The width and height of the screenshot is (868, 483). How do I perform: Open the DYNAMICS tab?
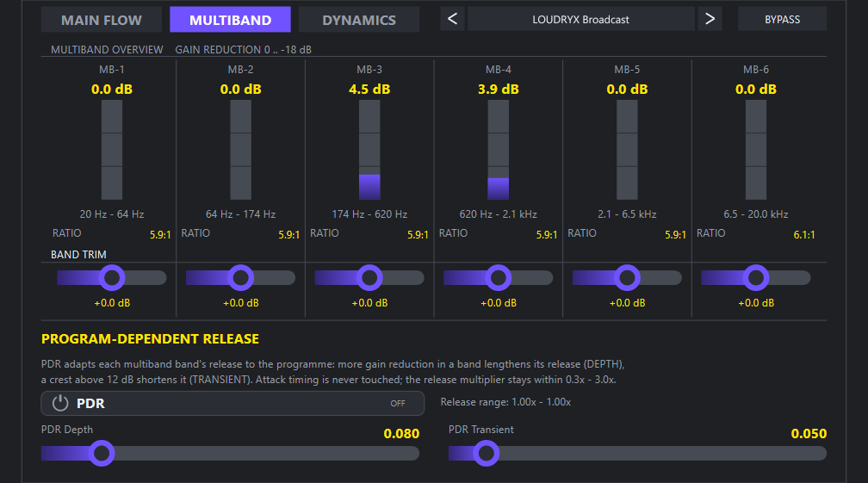(x=359, y=20)
